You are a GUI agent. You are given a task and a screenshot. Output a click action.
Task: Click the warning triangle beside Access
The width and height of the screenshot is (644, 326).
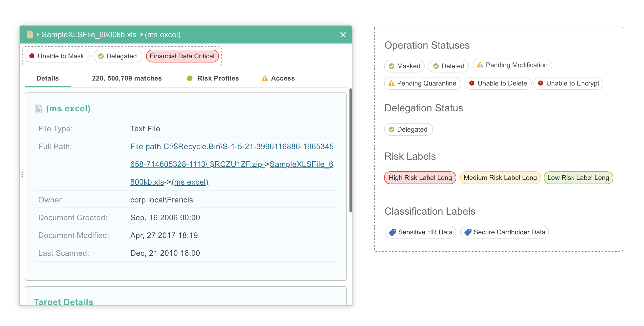265,78
